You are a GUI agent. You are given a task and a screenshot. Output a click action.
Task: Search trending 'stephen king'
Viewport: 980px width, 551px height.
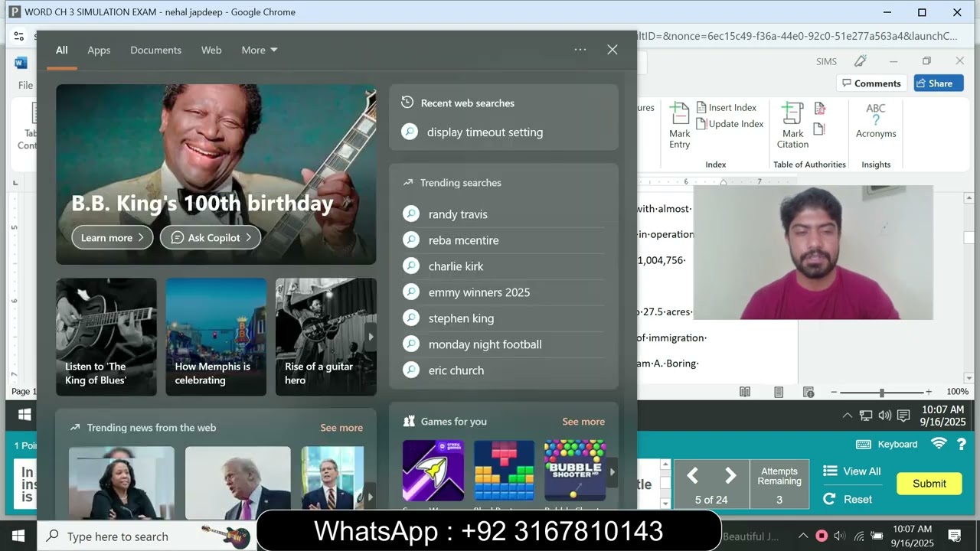[504, 318]
